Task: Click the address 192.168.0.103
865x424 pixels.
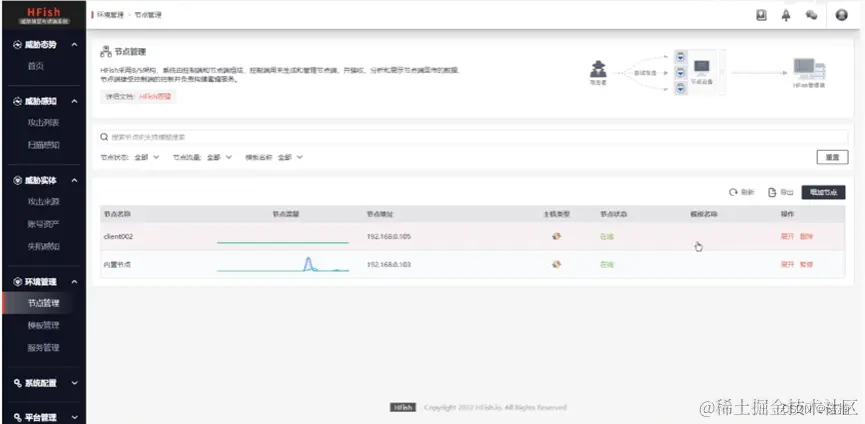Action: 389,265
